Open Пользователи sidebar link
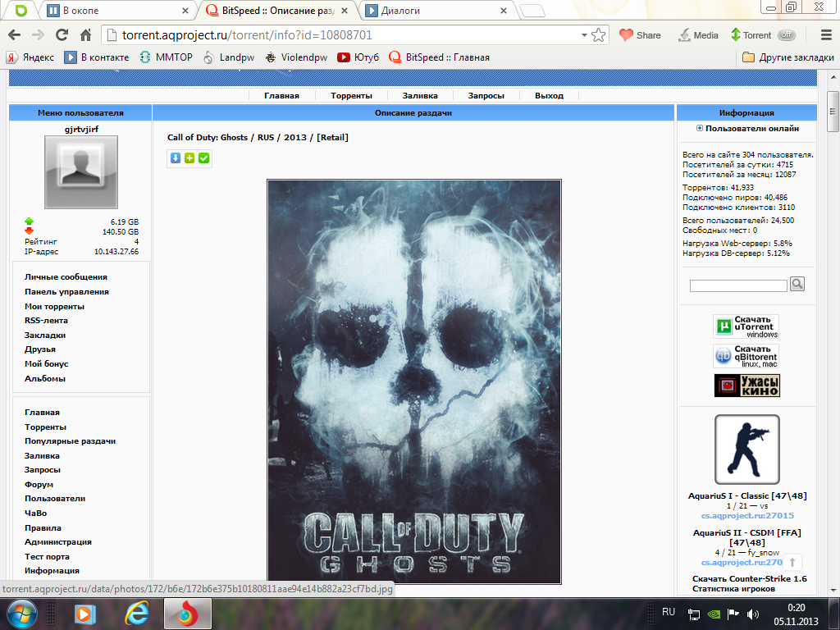This screenshot has height=630, width=840. pyautogui.click(x=55, y=498)
